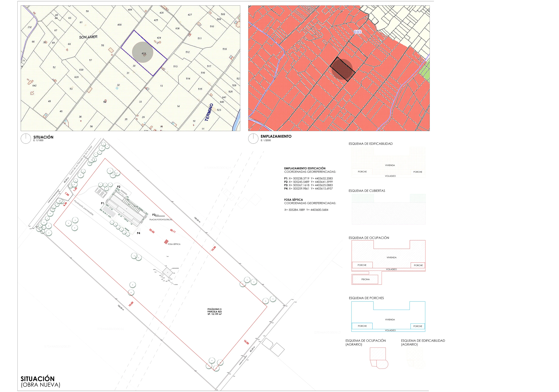Click the blue-outlined parcel 423 on cadastral map
The width and height of the screenshot is (559, 392).
[x=144, y=53]
